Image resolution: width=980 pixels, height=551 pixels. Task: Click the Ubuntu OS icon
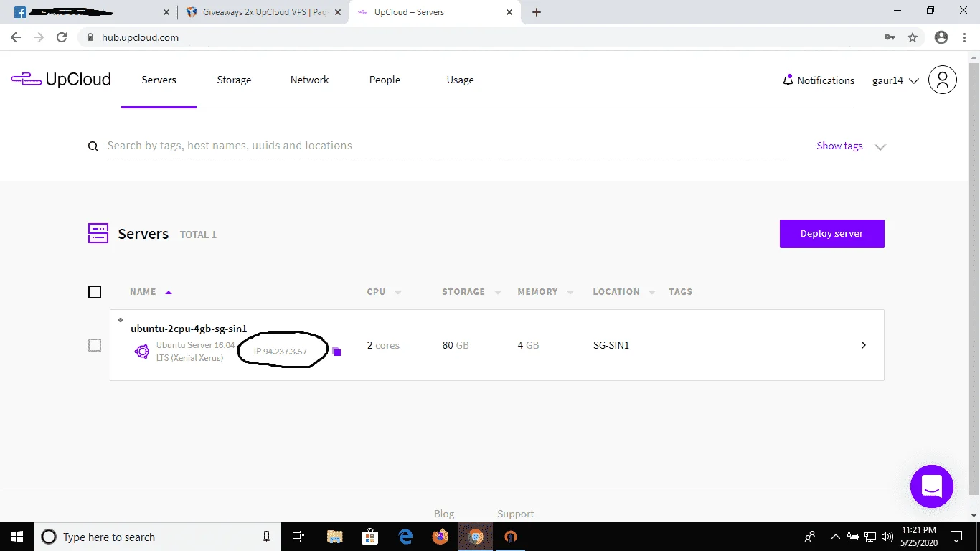[x=142, y=351]
